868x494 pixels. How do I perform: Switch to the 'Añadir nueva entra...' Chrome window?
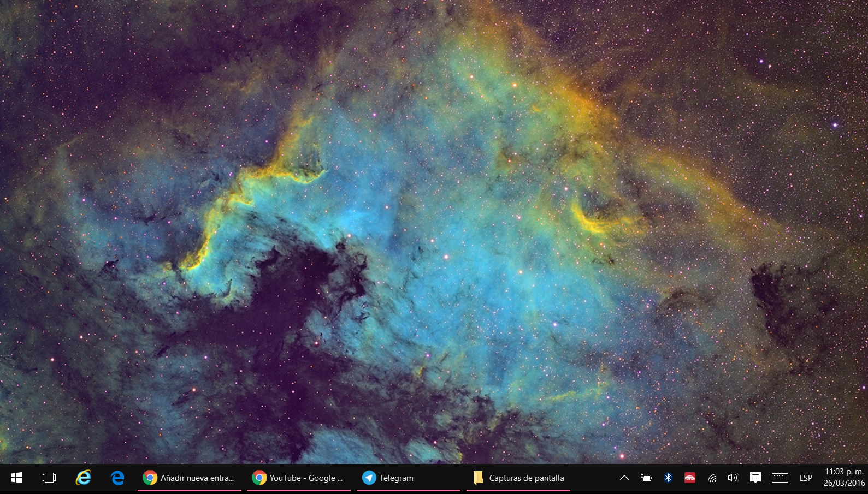[x=189, y=478]
